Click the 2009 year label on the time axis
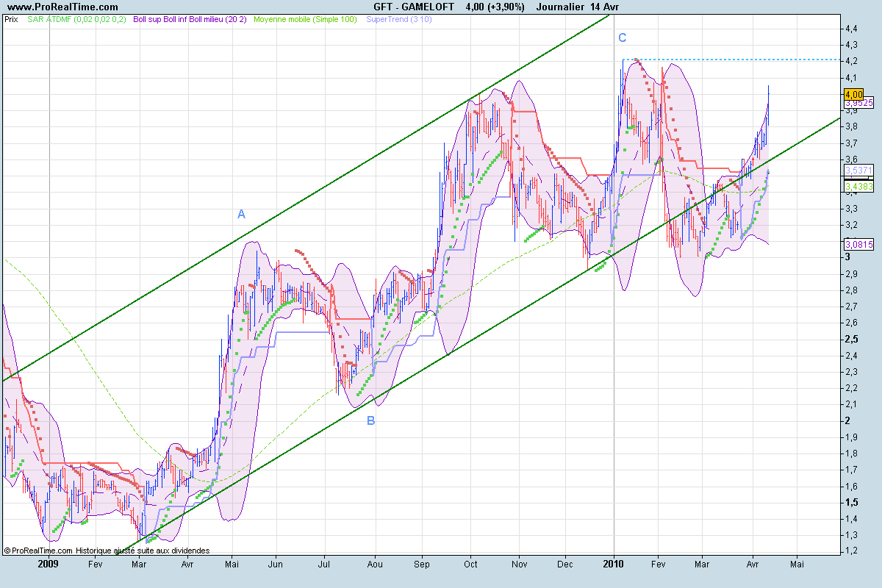 coord(49,564)
